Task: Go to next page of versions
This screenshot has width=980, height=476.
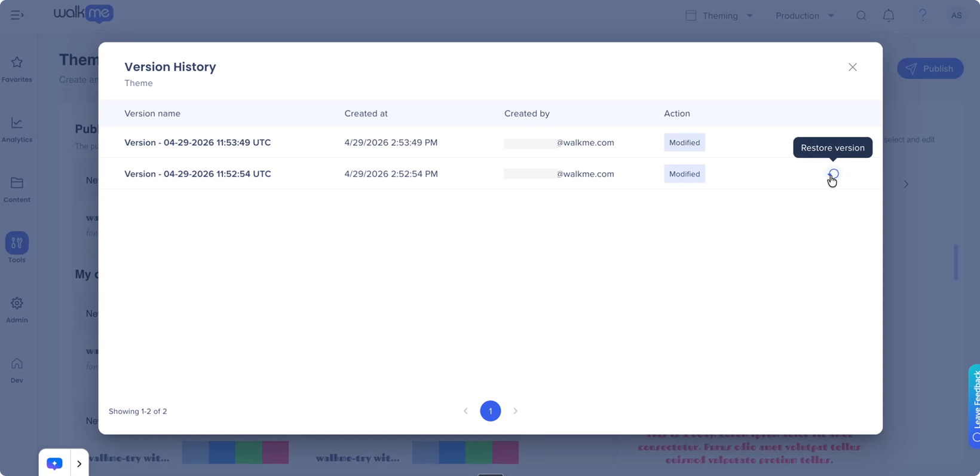Action: 515,411
